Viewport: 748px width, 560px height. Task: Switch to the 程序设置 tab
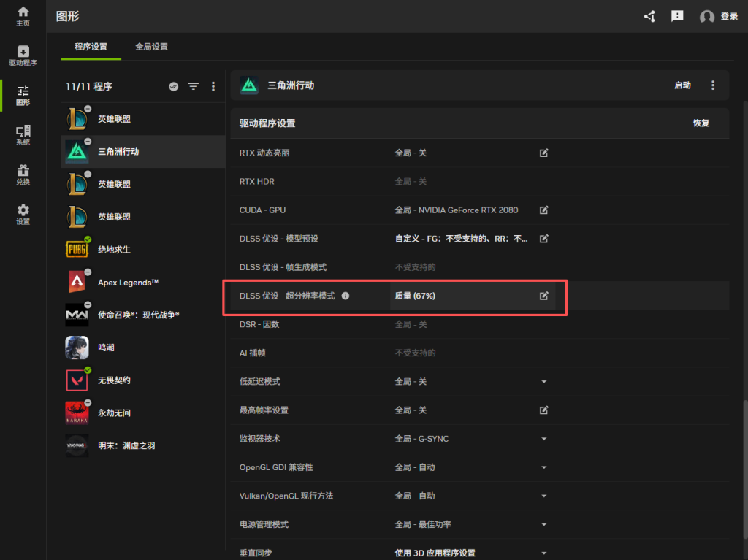(x=91, y=47)
